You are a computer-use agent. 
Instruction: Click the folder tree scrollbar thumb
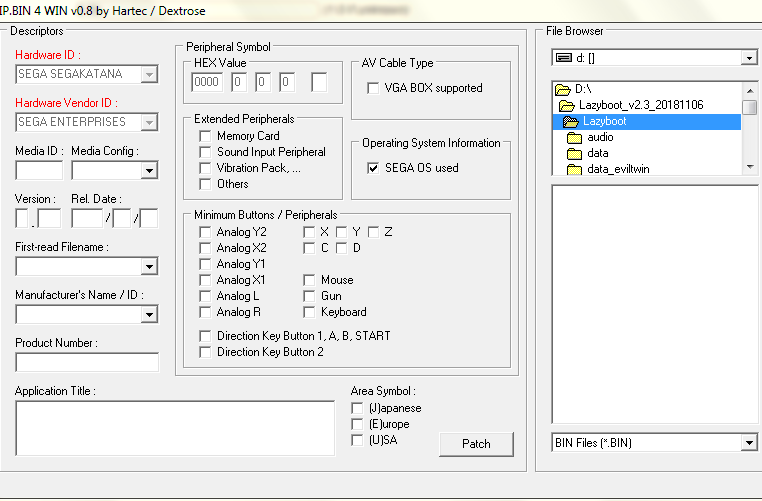pos(750,107)
